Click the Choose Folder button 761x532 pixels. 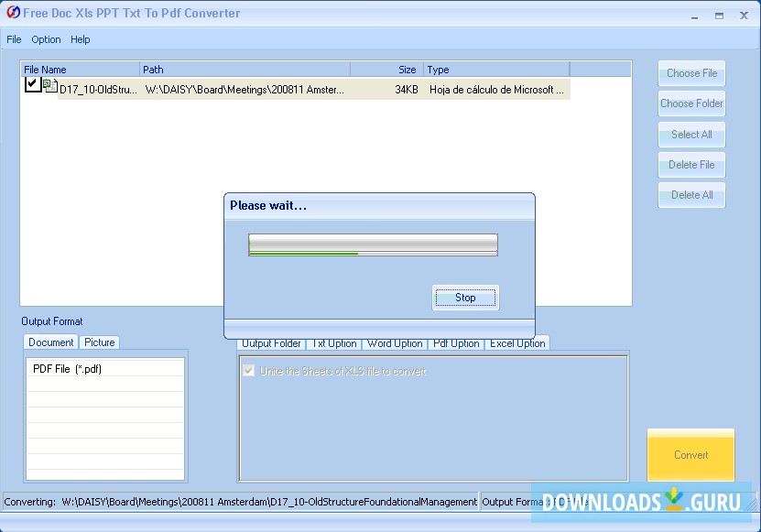click(x=690, y=103)
